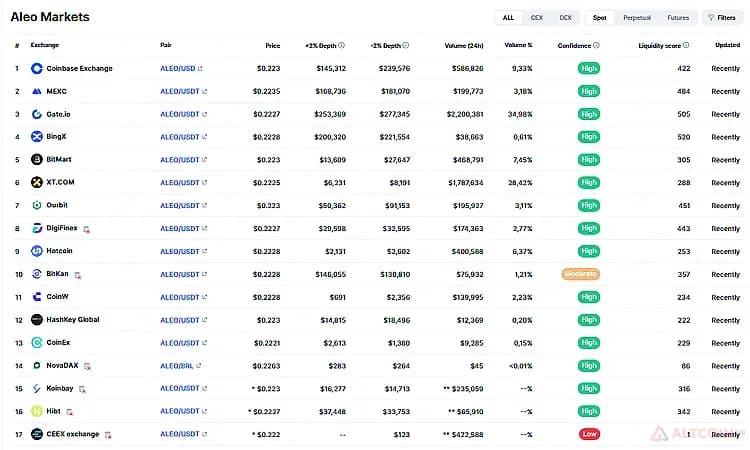Open Coinbase Exchange ALEO/USD pair link
750x450 pixels.
pyautogui.click(x=181, y=68)
